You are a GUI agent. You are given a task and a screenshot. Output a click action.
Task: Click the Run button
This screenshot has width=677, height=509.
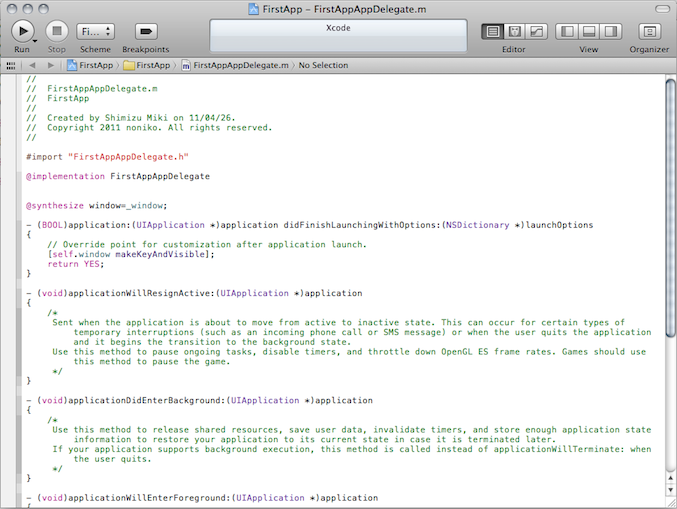(22, 31)
